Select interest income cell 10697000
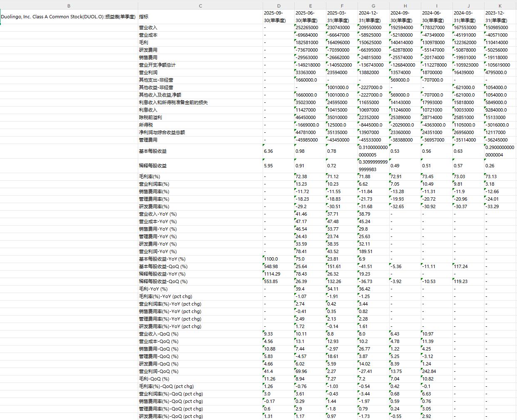The image size is (517, 420). pos(373,110)
